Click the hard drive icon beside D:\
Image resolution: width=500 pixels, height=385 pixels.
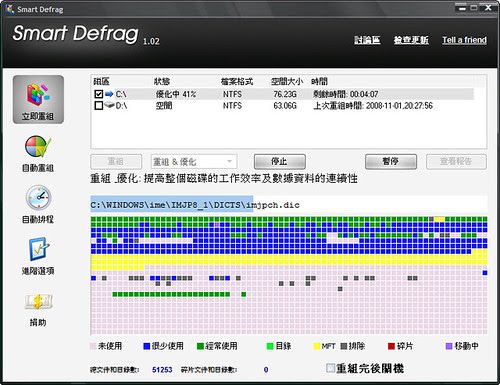109,105
